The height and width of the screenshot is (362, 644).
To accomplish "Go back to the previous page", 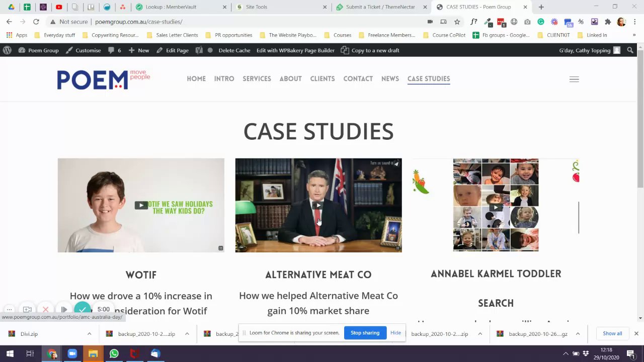I will point(9,22).
